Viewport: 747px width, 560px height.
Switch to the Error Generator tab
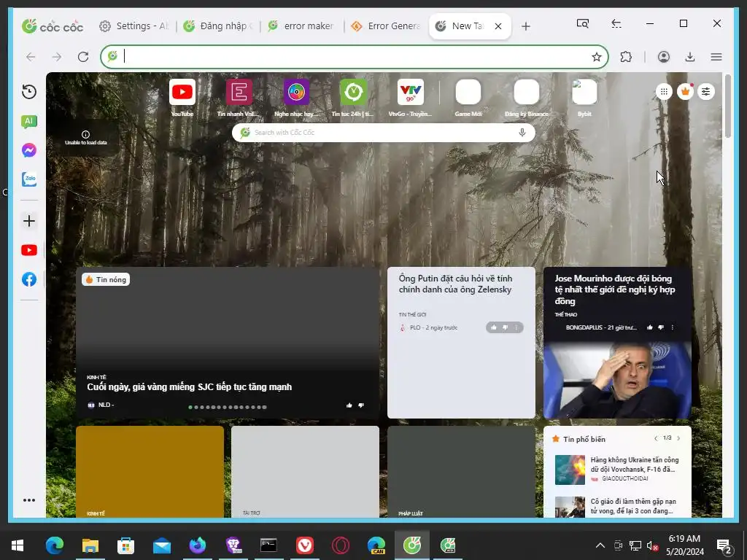coord(386,26)
